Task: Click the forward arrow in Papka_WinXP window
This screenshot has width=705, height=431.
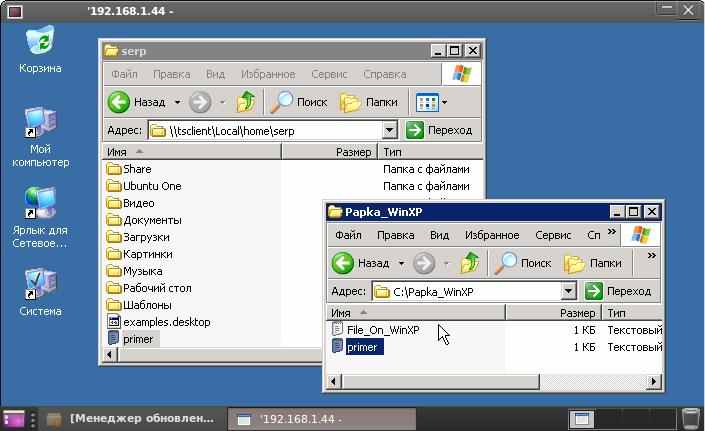Action: click(424, 263)
